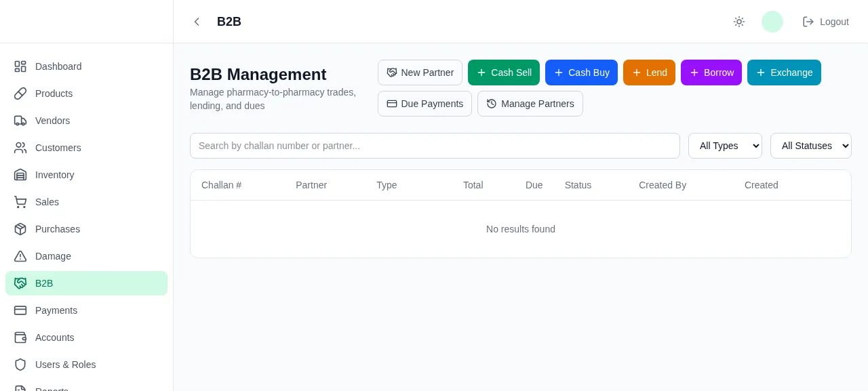Open Due Payments
The height and width of the screenshot is (391, 868).
425,104
